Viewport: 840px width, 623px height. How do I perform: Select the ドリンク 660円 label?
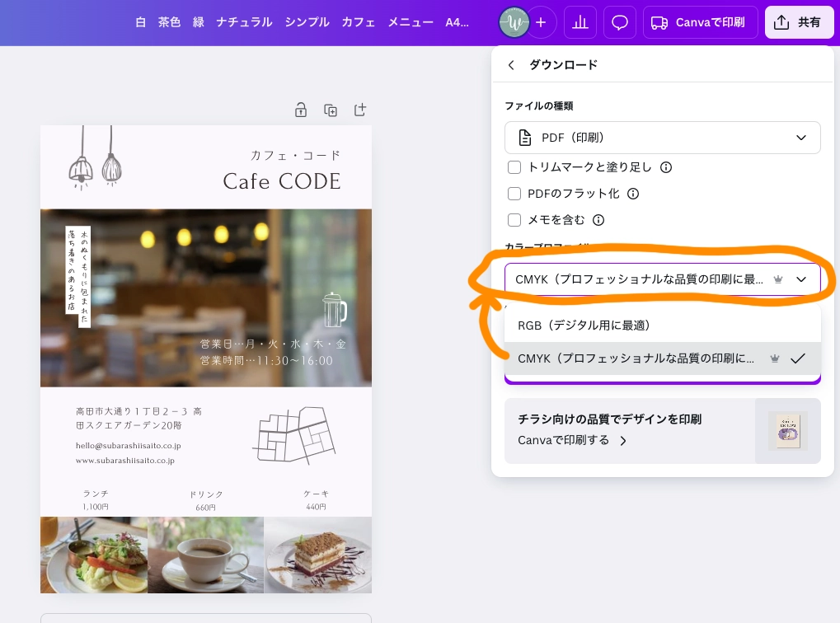point(206,500)
